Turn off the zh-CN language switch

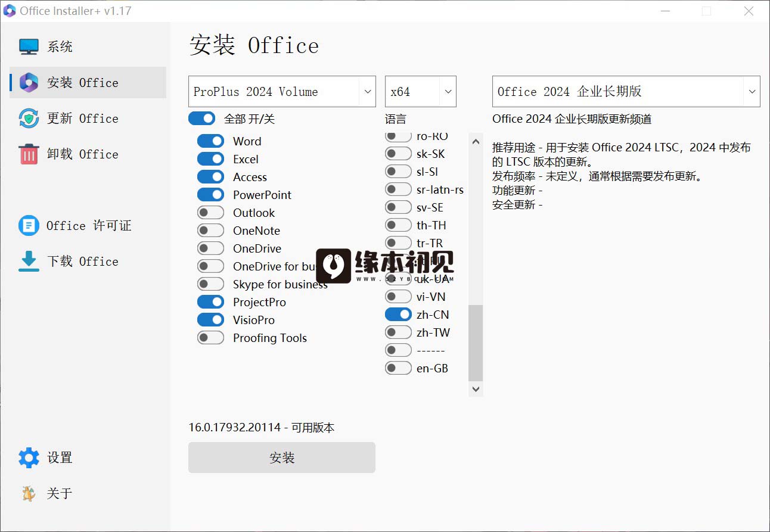[398, 315]
